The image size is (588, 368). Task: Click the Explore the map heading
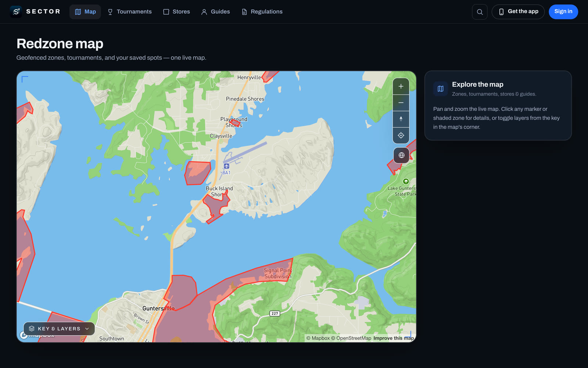[x=478, y=85]
